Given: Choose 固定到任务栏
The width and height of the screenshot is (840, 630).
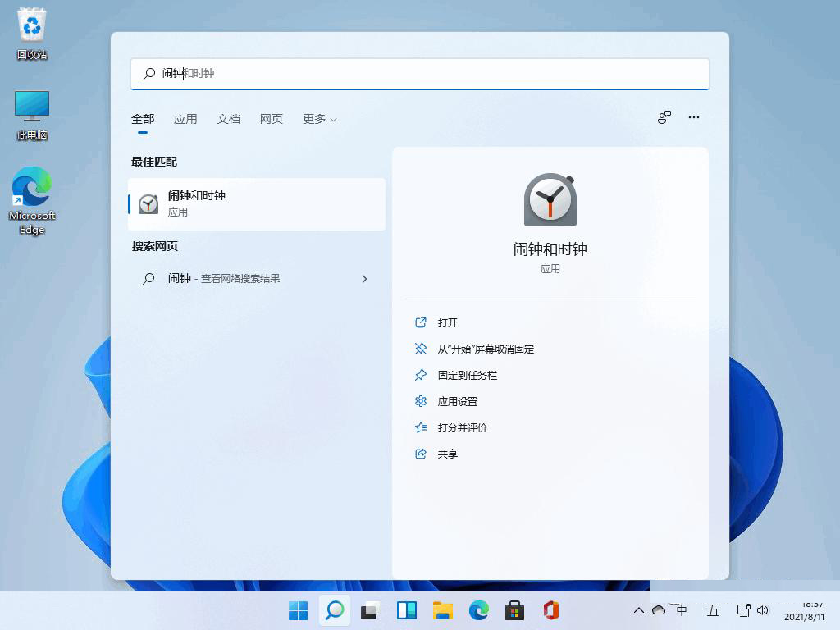Looking at the screenshot, I should coord(455,375).
